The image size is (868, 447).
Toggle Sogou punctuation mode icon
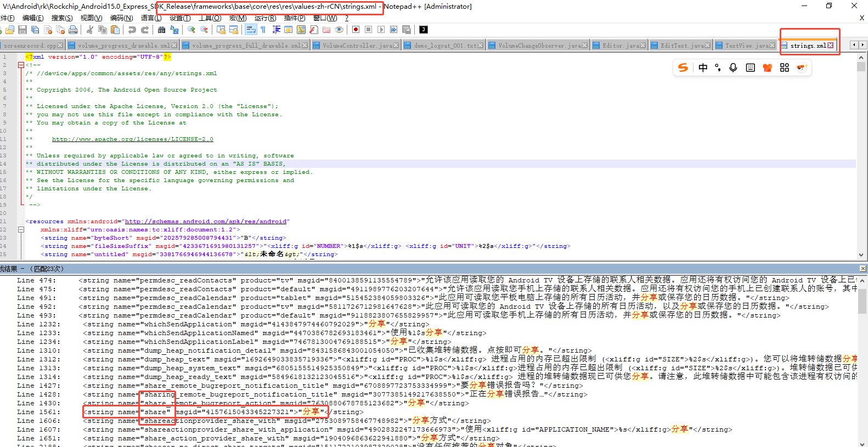[x=718, y=67]
